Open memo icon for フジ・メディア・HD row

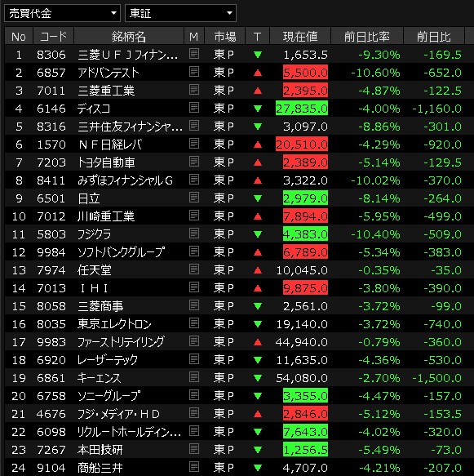pos(194,413)
